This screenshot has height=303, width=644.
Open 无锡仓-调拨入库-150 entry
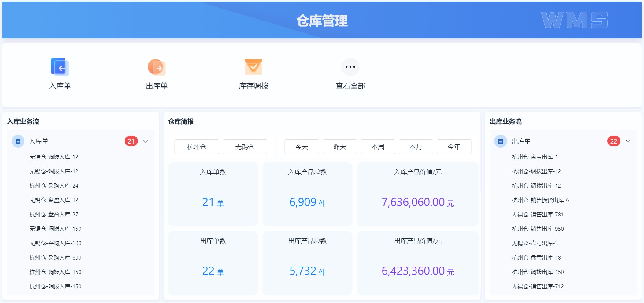pos(55,229)
